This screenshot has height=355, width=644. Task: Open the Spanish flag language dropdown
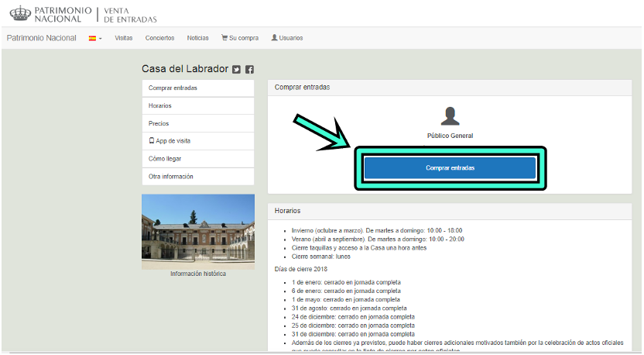click(x=95, y=38)
